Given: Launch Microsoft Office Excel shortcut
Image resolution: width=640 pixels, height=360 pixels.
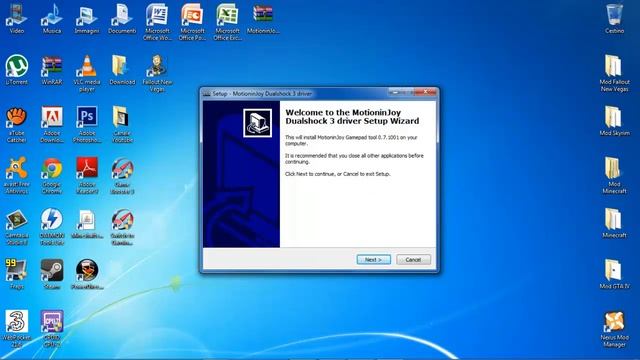Looking at the screenshot, I should point(227,22).
